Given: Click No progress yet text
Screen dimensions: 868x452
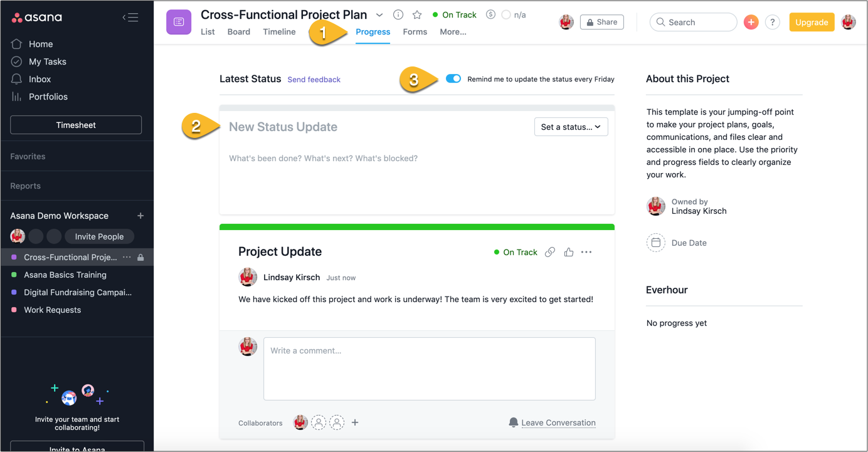Looking at the screenshot, I should tap(676, 323).
